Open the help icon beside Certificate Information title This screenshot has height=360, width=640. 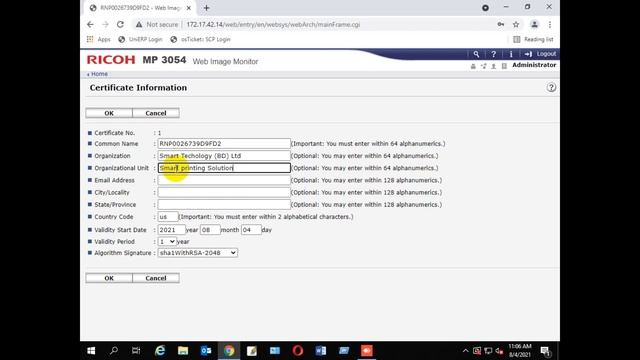coord(551,87)
